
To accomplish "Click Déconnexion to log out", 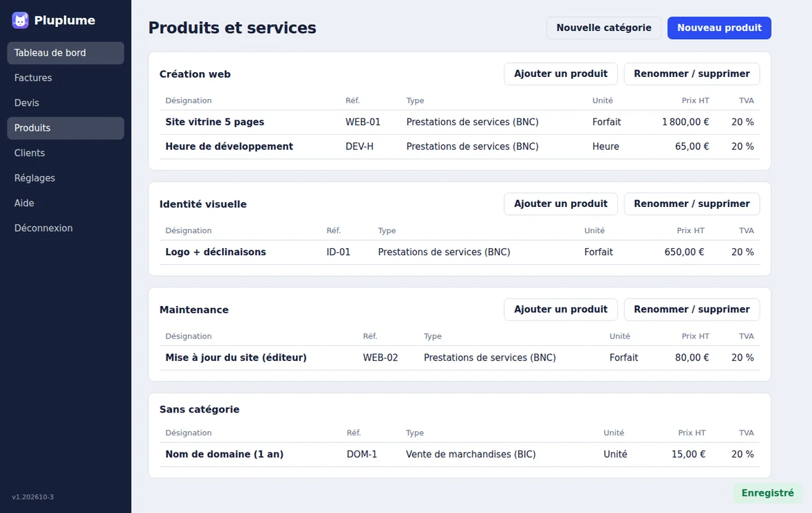I will (66, 228).
